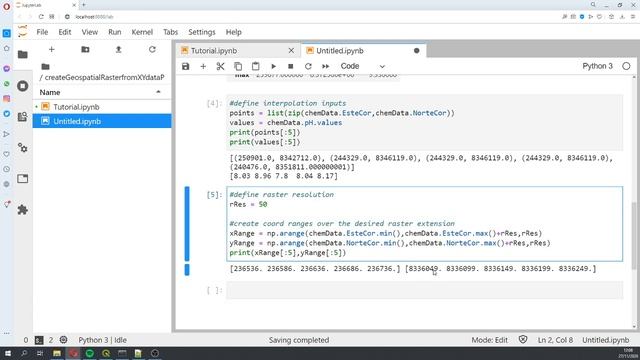Screen dimensions: 640x360
Task: Open the Run menu
Action: [x=115, y=32]
